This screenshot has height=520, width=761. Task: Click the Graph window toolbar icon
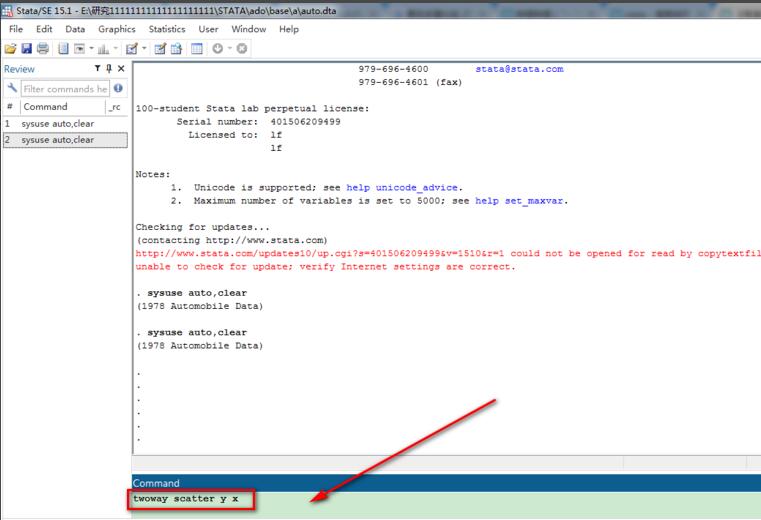(x=103, y=49)
